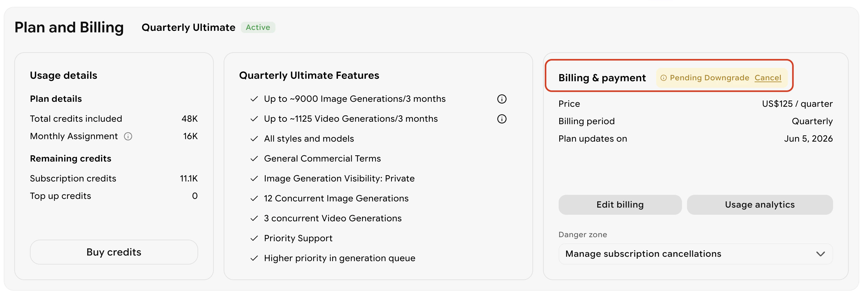The height and width of the screenshot is (305, 868).
Task: Select the 11.1K Subscription credits value
Action: pos(189,178)
